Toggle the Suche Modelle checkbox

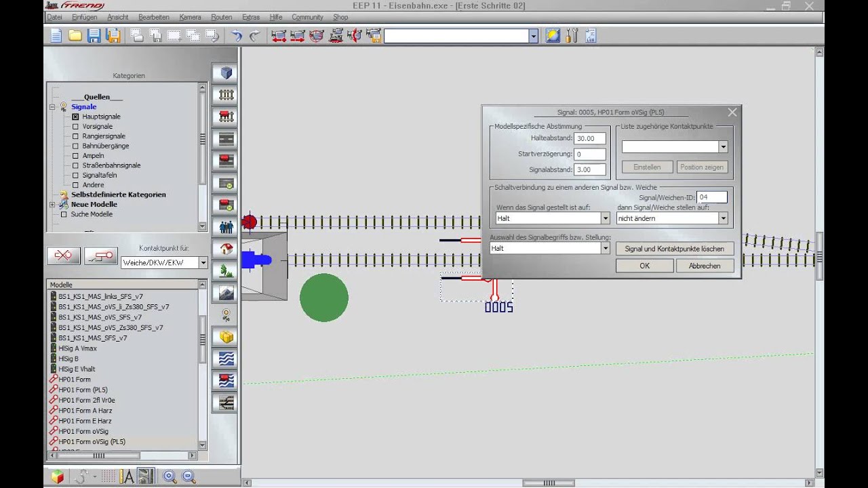[64, 214]
